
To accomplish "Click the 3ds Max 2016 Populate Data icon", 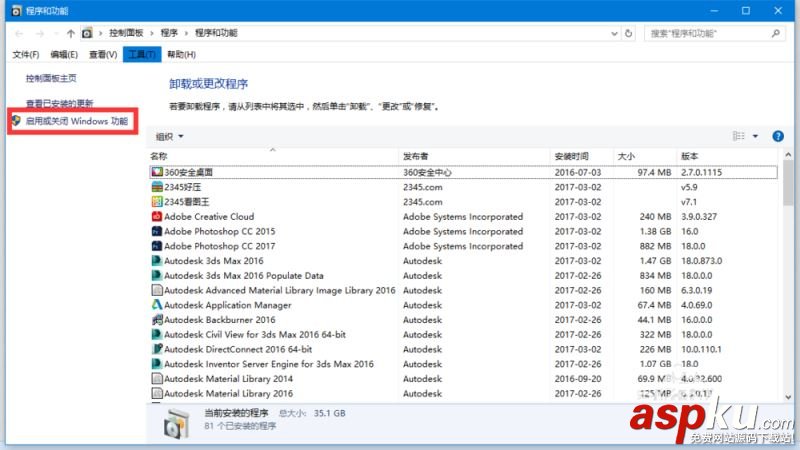I will tap(157, 276).
